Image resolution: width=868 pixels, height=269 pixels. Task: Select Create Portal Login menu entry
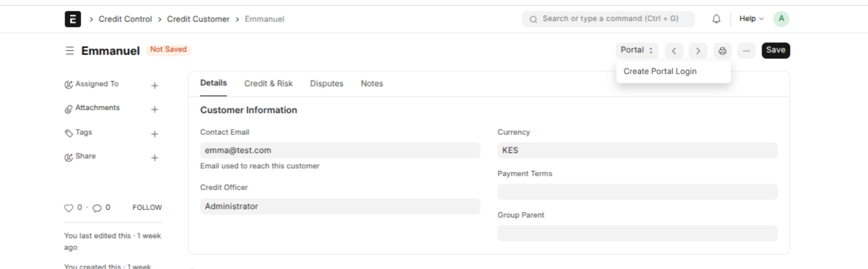660,71
